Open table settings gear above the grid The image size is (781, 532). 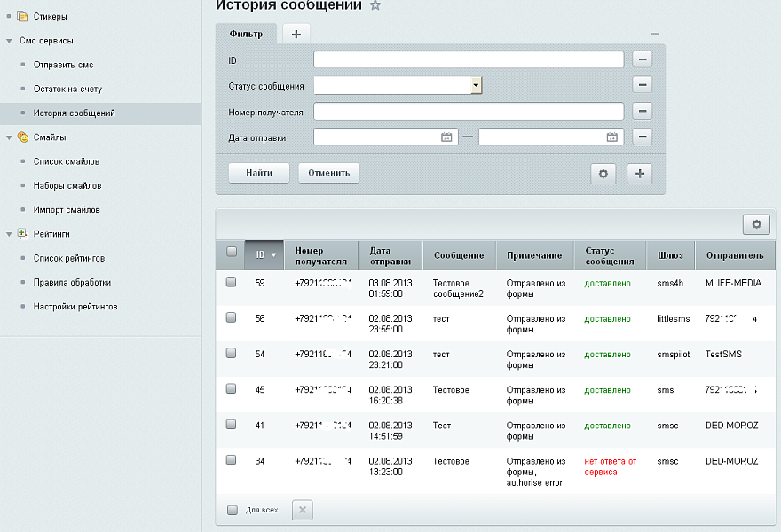click(756, 225)
